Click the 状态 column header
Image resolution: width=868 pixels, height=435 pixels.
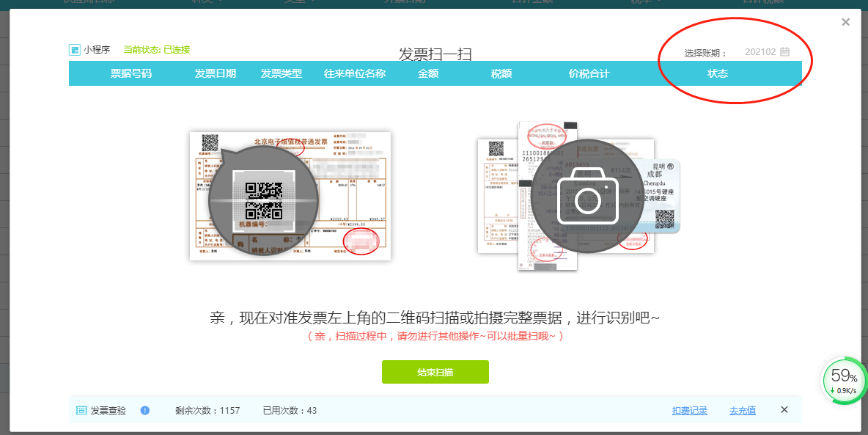pyautogui.click(x=718, y=73)
